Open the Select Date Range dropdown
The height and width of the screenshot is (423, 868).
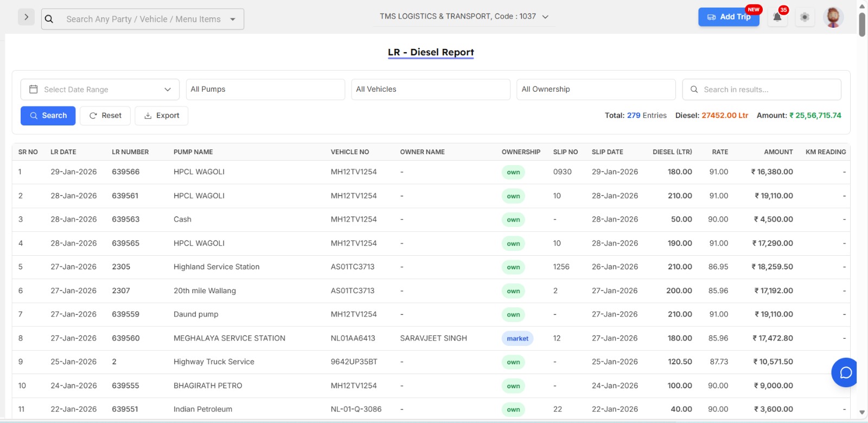click(100, 90)
